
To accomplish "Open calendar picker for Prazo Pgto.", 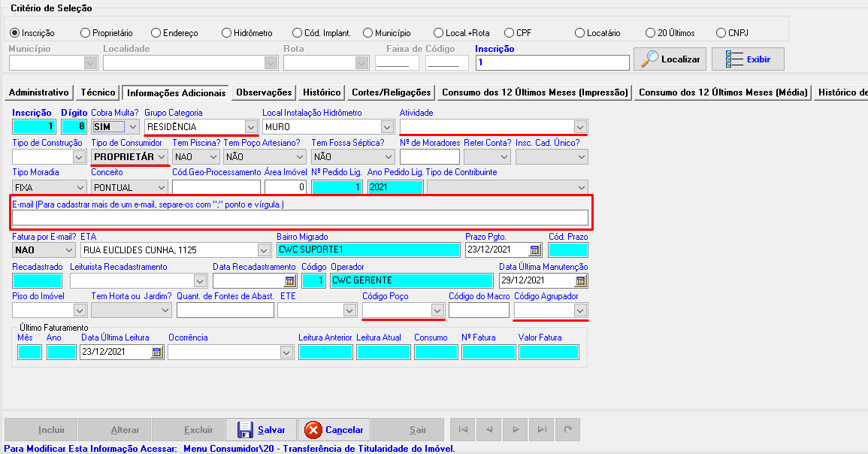I will pos(534,250).
